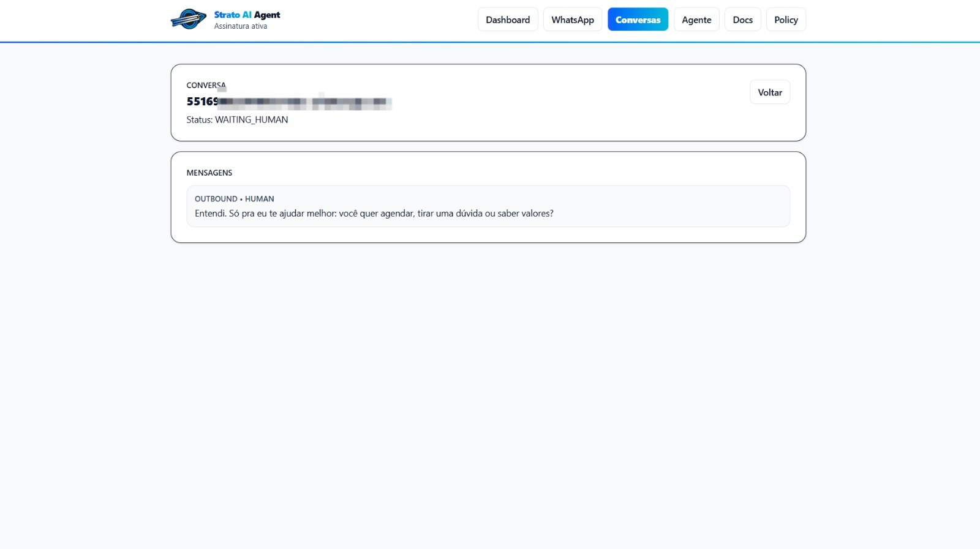Click the Strato AI Agent airplane logo
The image size is (980, 549).
188,20
